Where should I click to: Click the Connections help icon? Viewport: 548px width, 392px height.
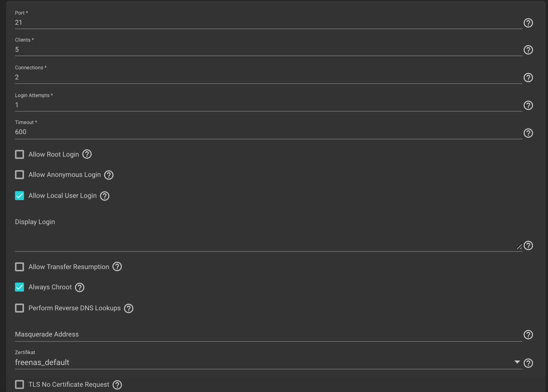(x=528, y=78)
